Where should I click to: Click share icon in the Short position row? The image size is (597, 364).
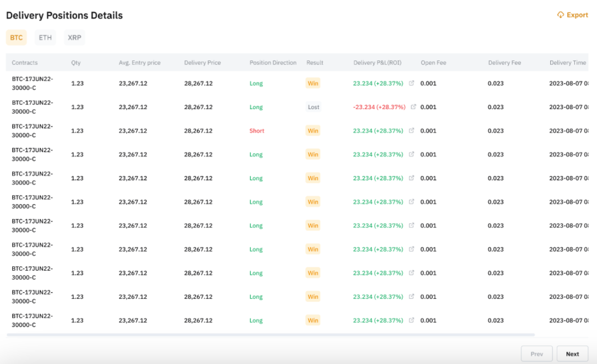click(x=411, y=131)
